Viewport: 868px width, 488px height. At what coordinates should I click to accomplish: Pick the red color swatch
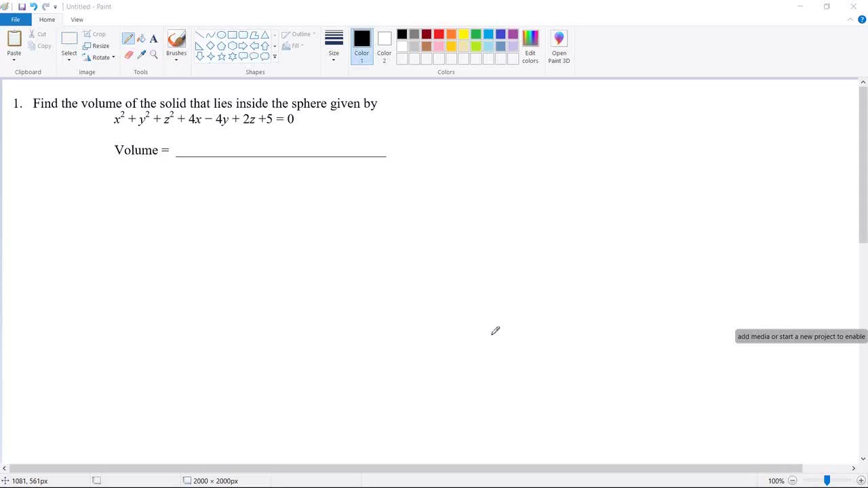coord(439,34)
